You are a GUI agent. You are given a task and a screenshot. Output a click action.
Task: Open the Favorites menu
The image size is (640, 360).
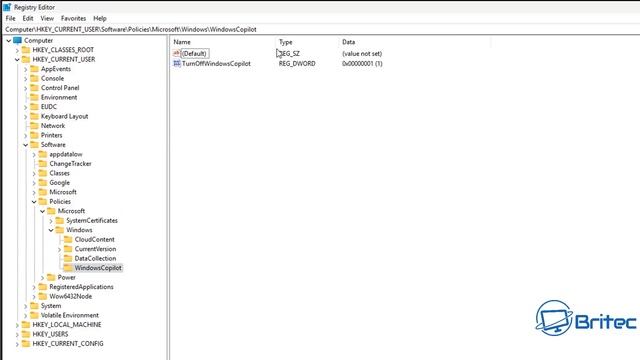[73, 18]
